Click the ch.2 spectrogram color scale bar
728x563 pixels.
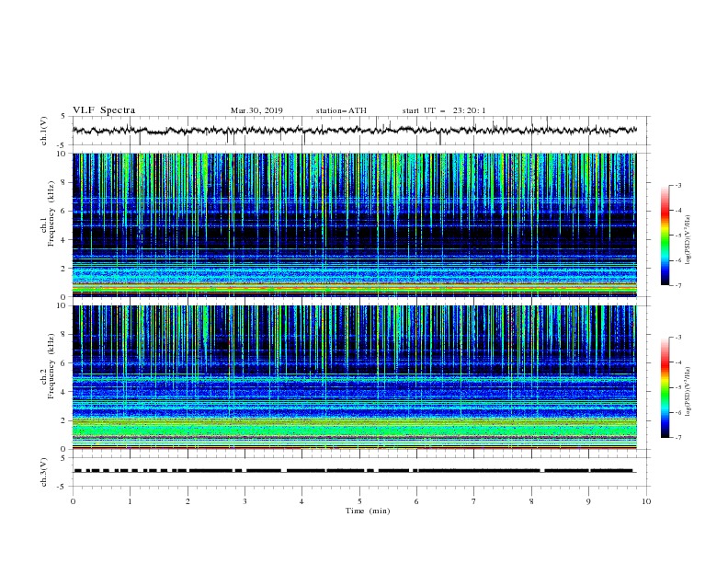[665, 387]
